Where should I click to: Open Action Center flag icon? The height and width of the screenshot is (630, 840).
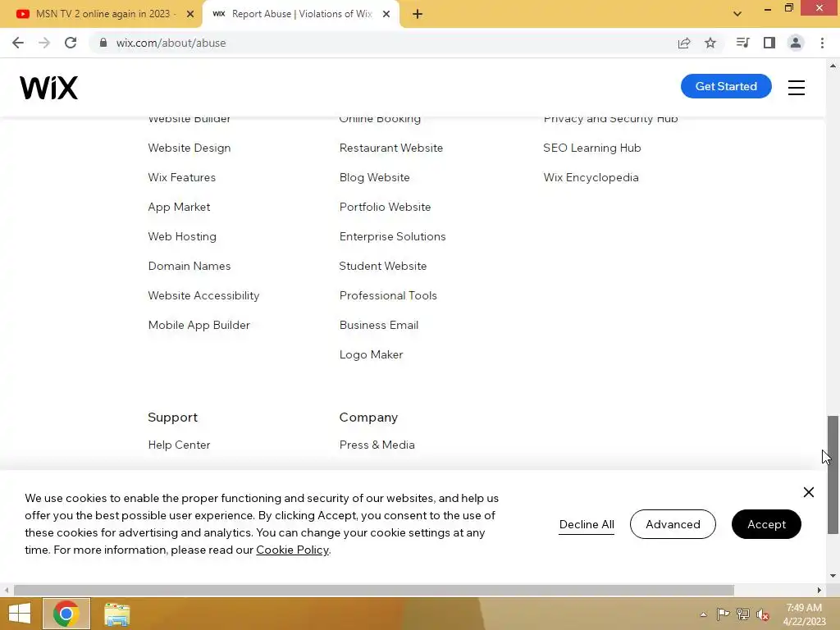pyautogui.click(x=723, y=614)
